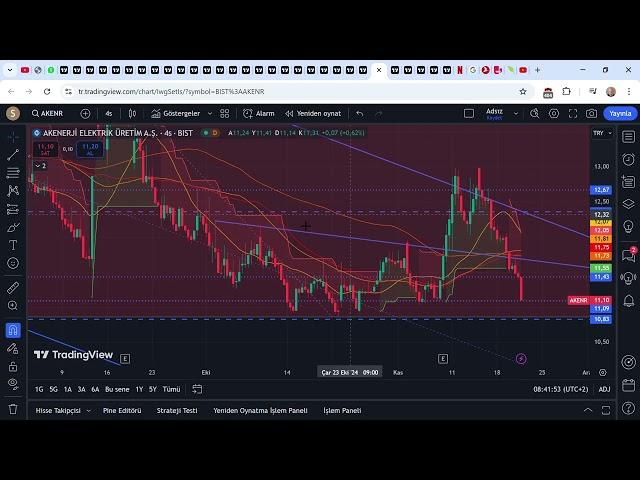Open chart settings gear icon
Screen dimensions: 640x480
pyautogui.click(x=554, y=113)
